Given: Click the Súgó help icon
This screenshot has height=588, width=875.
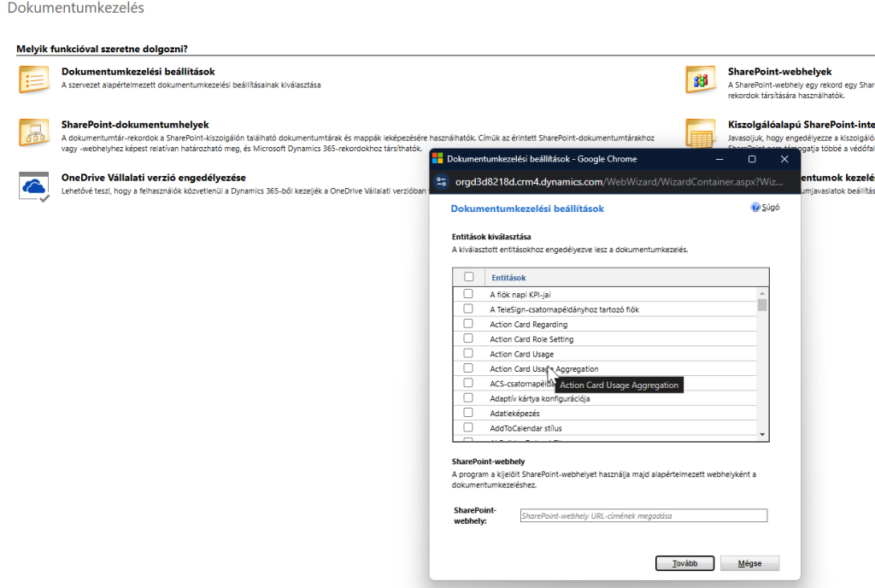Looking at the screenshot, I should [755, 208].
